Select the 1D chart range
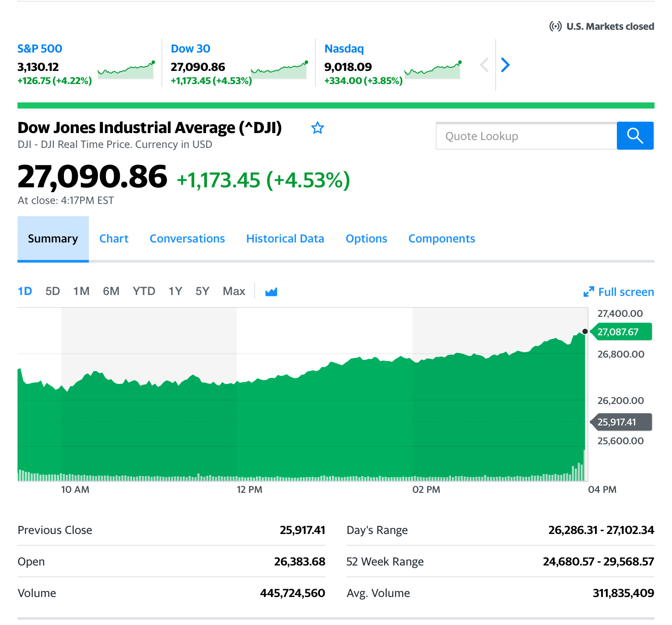Screen dimensions: 672x625 point(25,291)
